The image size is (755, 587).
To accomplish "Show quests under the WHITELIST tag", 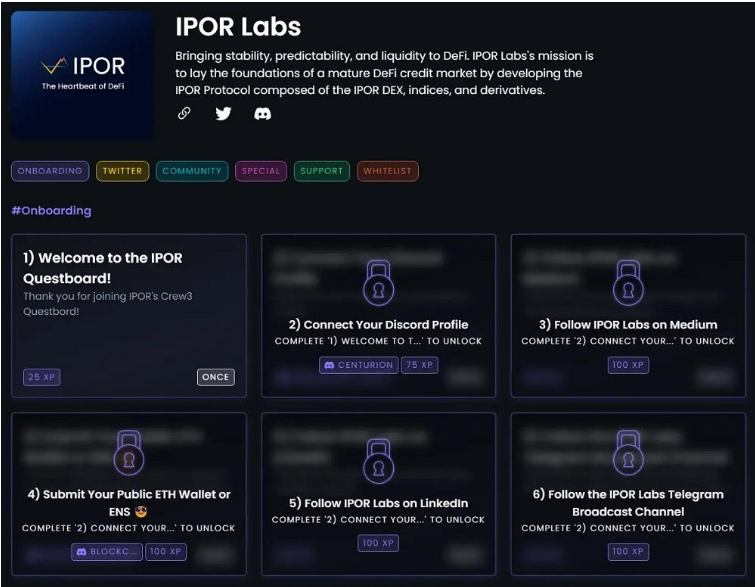I will (x=387, y=171).
